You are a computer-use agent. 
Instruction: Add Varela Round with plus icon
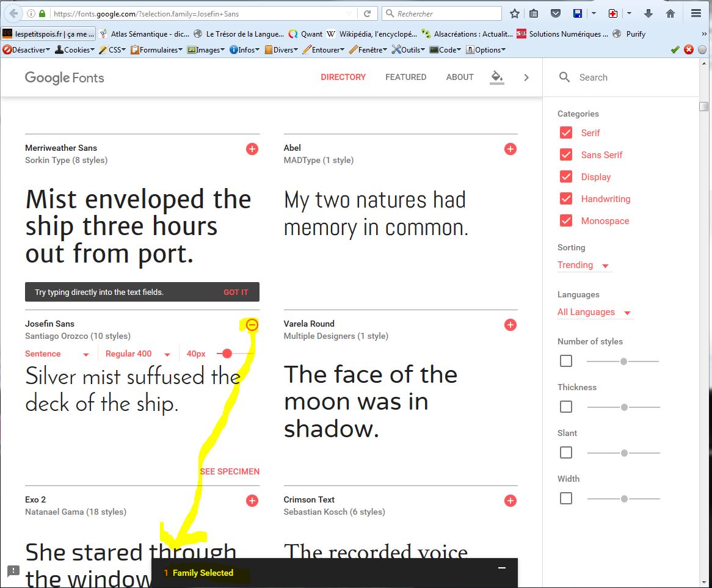(x=510, y=325)
